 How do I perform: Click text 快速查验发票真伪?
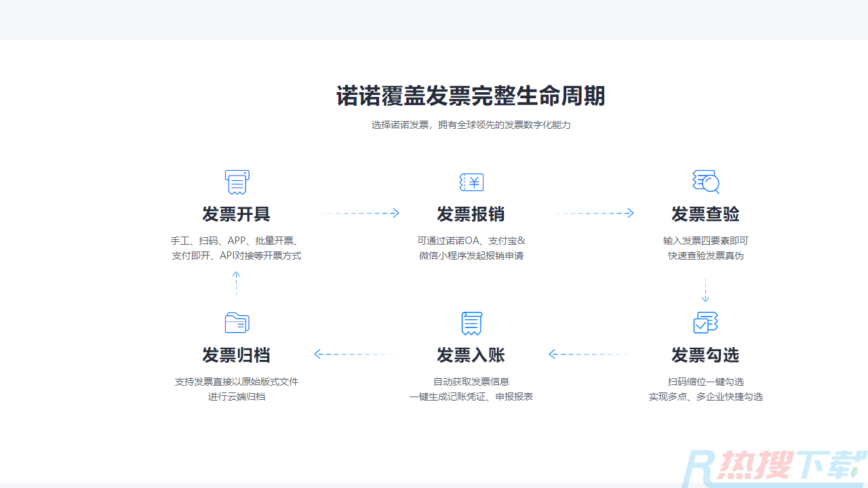tap(706, 256)
